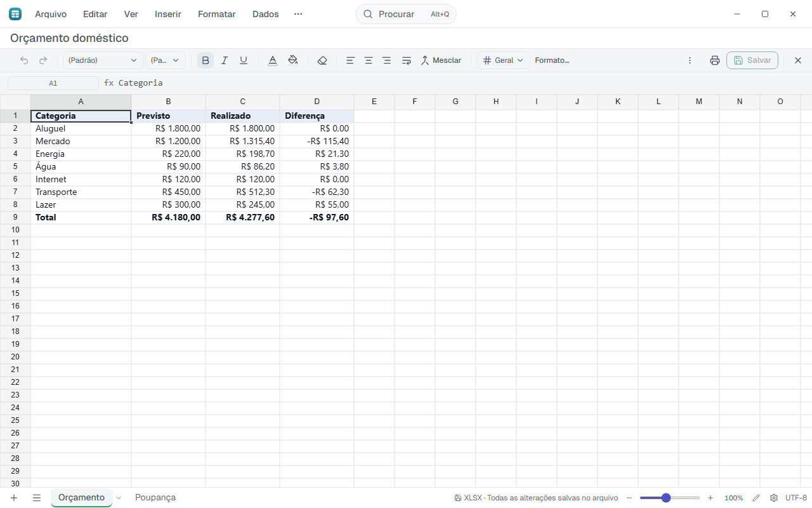Screen dimensions: 812x508
Task: Click the clear formatting eraser icon
Action: point(322,60)
